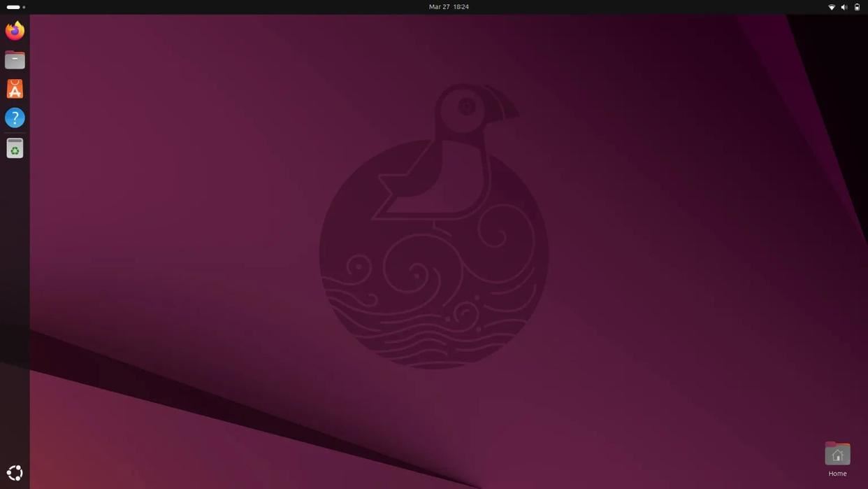Open the App Center

tap(14, 88)
